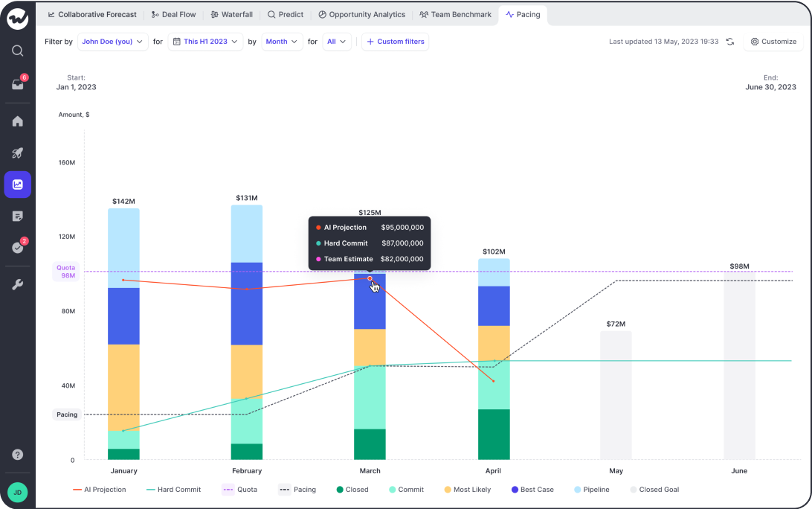Open the inbox with 6 notifications
This screenshot has height=509, width=812.
[x=18, y=84]
